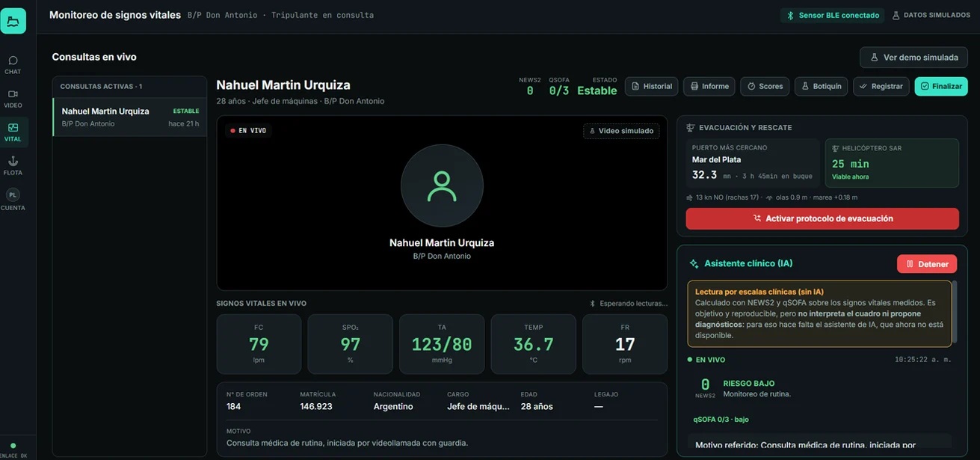This screenshot has width=980, height=460.
Task: Click the Bluetooth Sensor BLE conectado indicator
Action: click(x=832, y=15)
